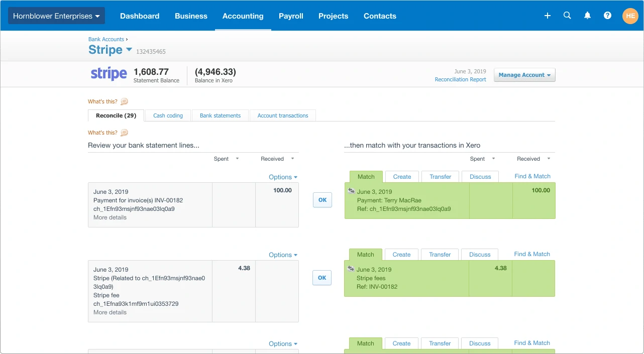The width and height of the screenshot is (644, 354).
Task: Open the Reconciliation Report link
Action: (460, 79)
